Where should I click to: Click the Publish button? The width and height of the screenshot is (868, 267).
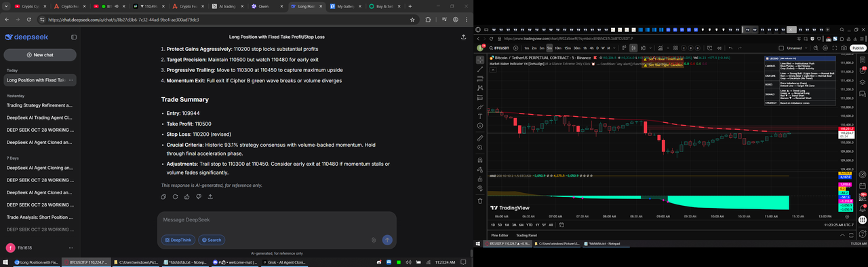[858, 48]
